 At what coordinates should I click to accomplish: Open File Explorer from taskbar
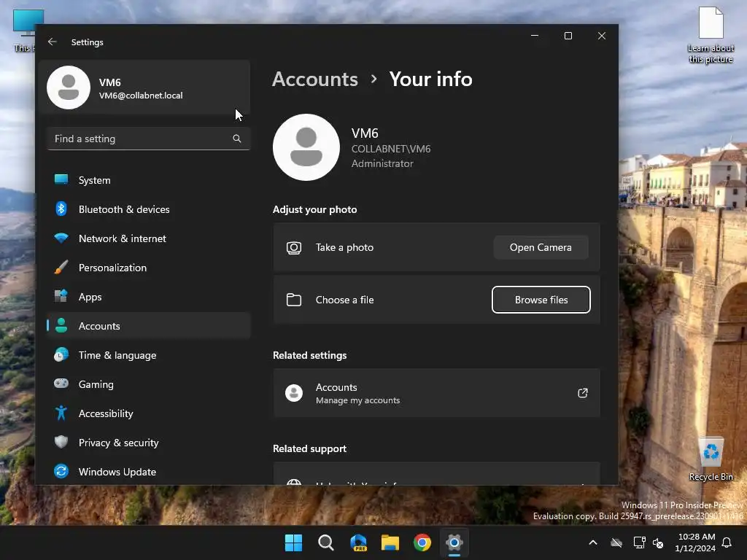390,542
